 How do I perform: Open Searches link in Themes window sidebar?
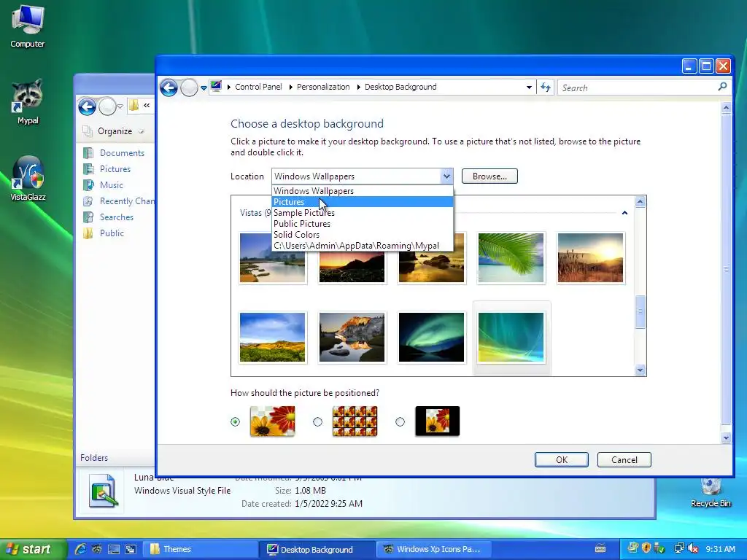point(116,217)
